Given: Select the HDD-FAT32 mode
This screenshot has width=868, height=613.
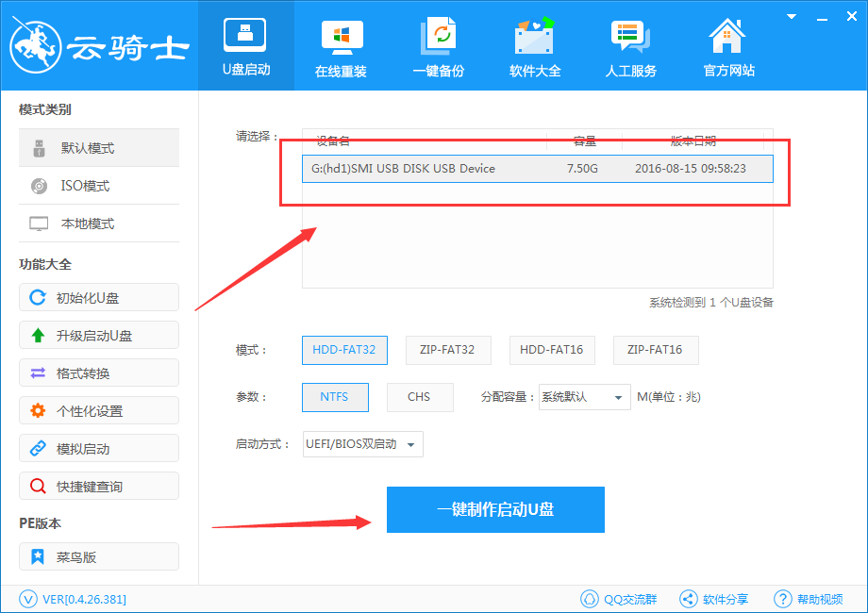Looking at the screenshot, I should click(x=344, y=350).
